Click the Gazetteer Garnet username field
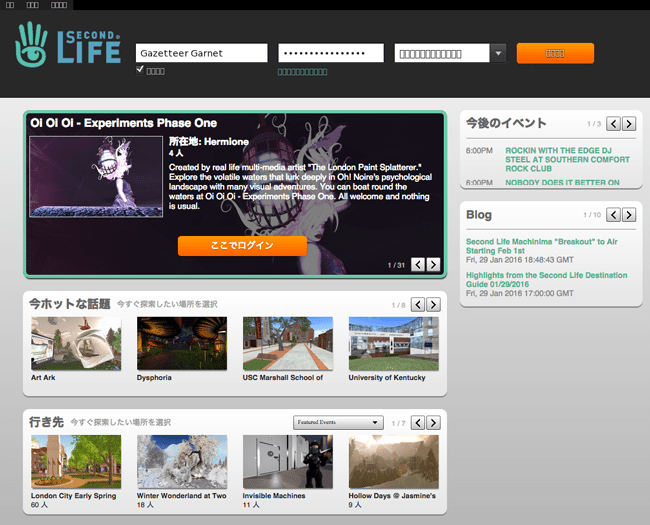650x525 pixels. (201, 53)
